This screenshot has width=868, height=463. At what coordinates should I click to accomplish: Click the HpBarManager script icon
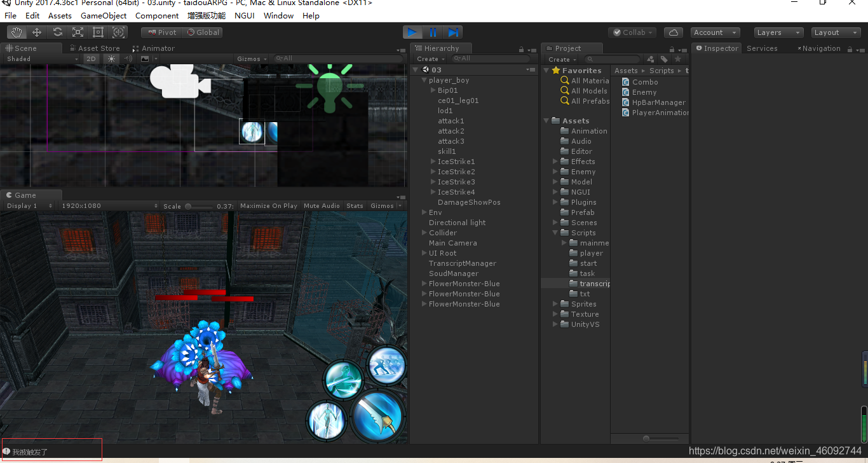626,102
